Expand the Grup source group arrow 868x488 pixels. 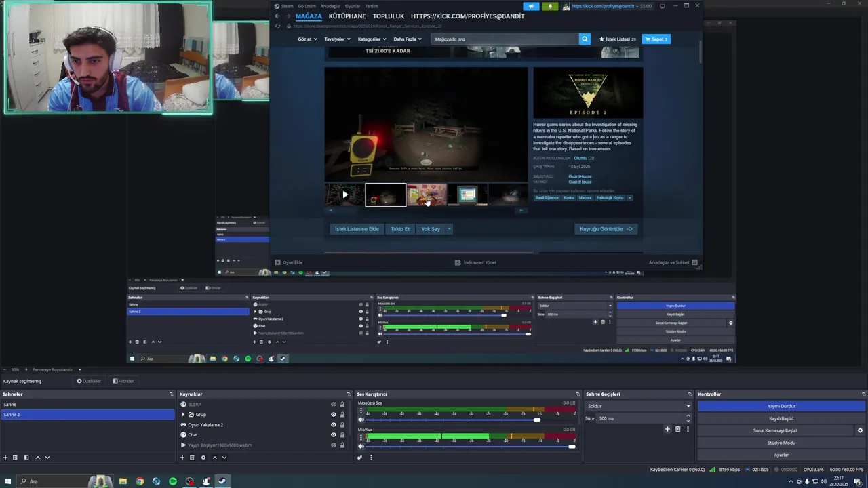click(183, 415)
